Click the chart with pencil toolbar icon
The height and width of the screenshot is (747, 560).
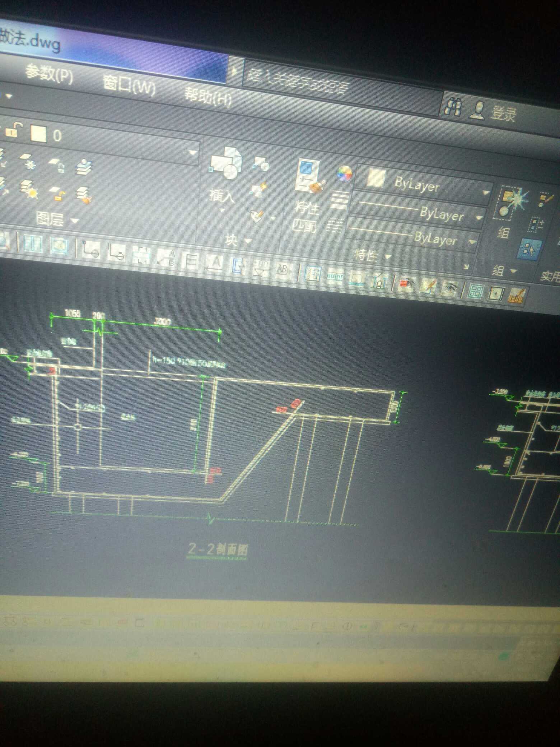pos(517,296)
